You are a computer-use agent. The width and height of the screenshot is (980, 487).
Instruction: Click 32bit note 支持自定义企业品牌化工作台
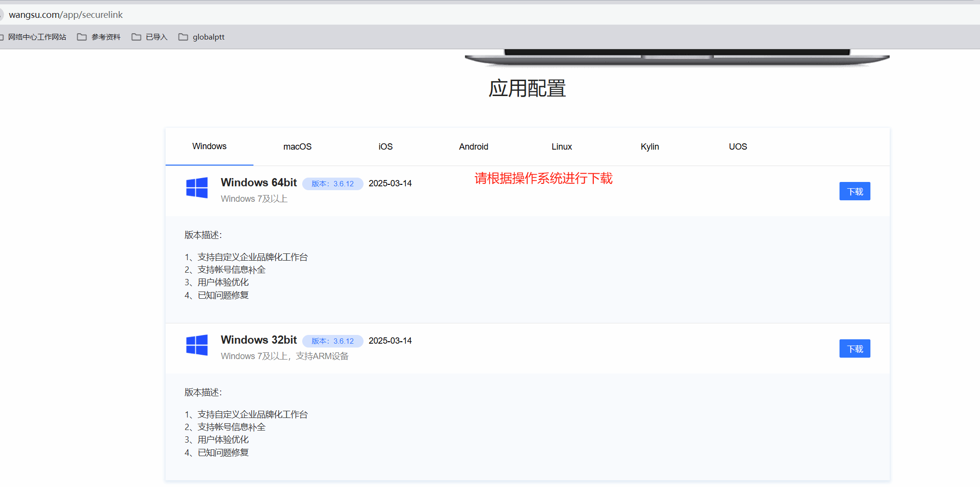coord(246,415)
